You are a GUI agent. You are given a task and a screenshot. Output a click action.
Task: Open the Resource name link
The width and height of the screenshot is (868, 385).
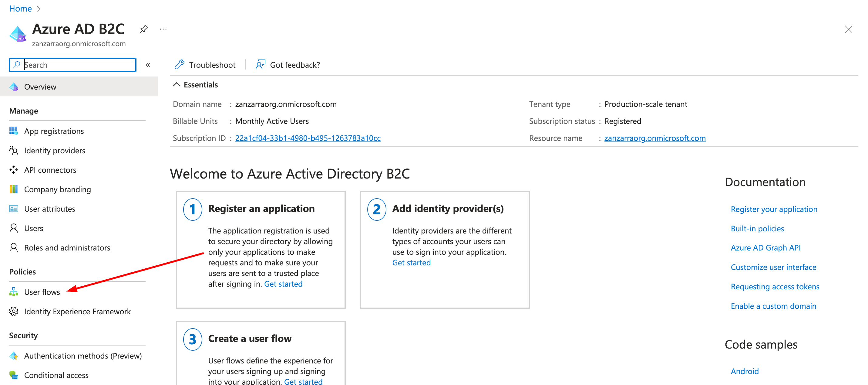(655, 138)
